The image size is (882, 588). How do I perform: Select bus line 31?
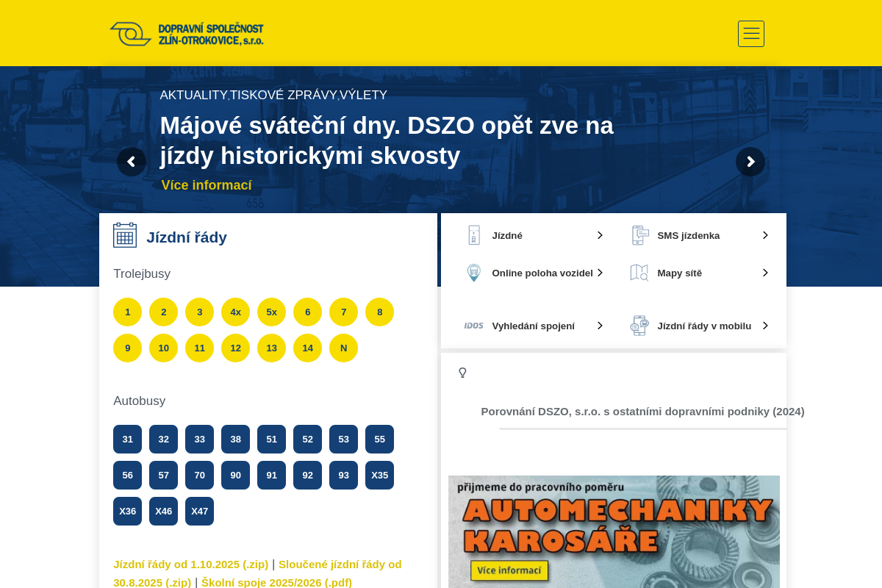[x=127, y=439]
